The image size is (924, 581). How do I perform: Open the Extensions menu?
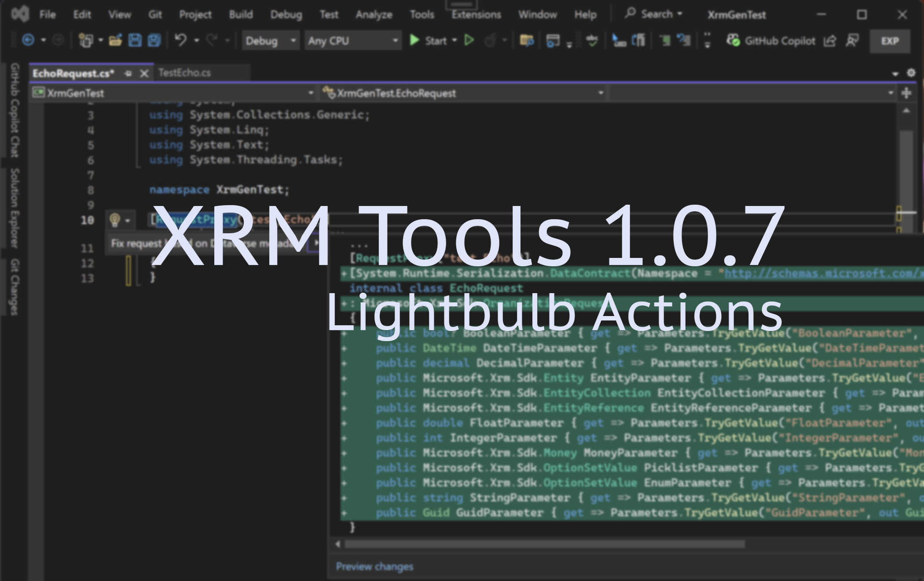(x=477, y=15)
